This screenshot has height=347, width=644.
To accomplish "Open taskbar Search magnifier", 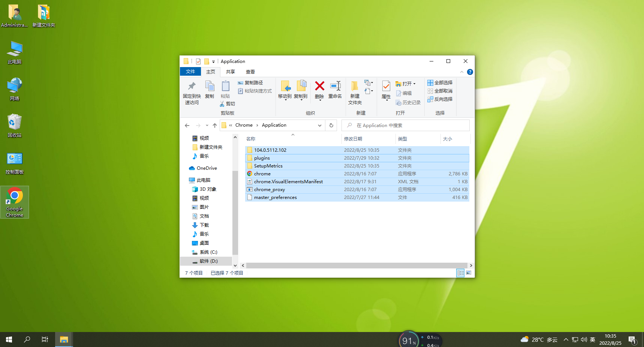I will point(27,340).
